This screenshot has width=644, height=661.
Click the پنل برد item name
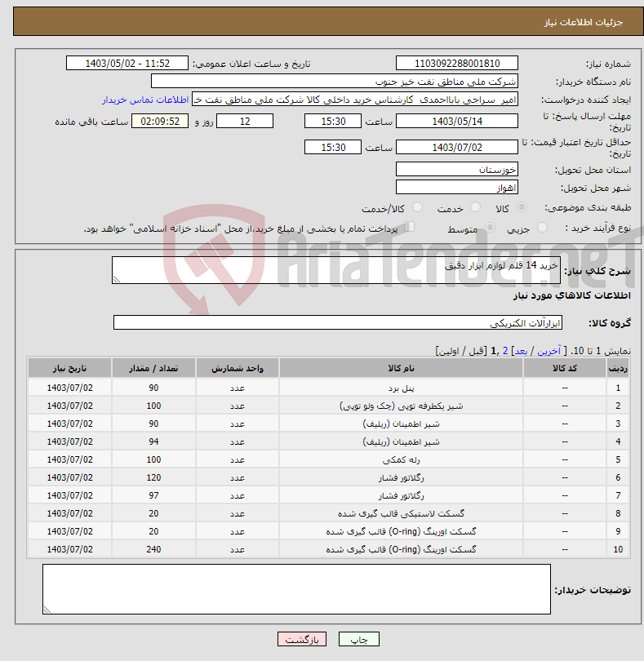tap(401, 388)
